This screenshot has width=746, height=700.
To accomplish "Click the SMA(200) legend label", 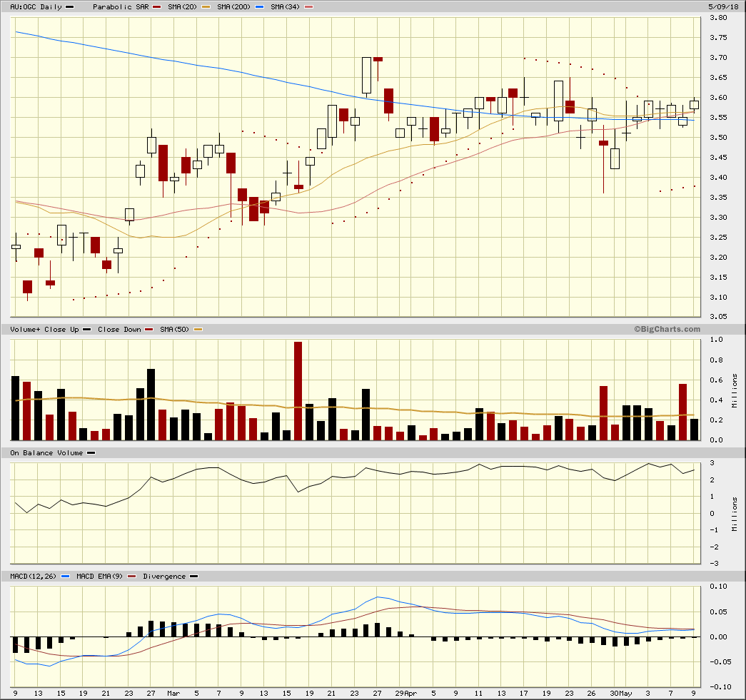I will point(233,6).
